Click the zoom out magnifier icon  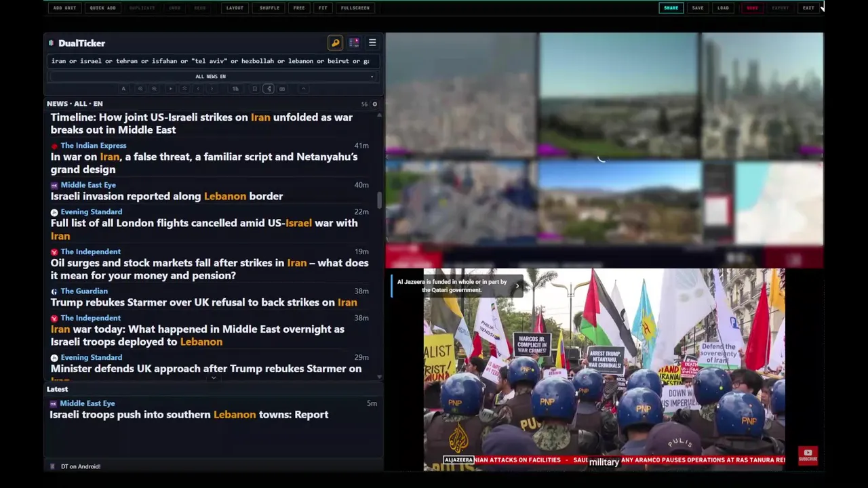[140, 89]
